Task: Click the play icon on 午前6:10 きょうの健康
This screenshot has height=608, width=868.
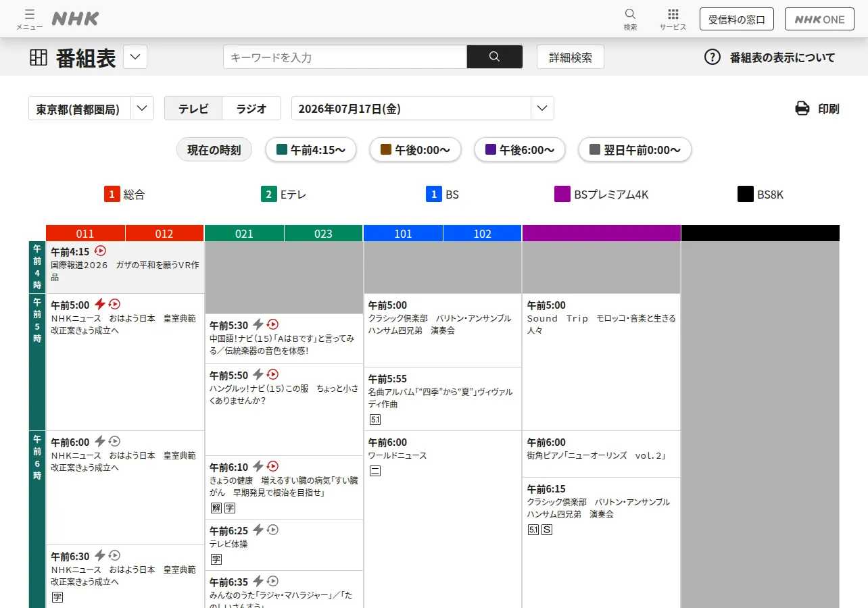Action: [x=273, y=466]
